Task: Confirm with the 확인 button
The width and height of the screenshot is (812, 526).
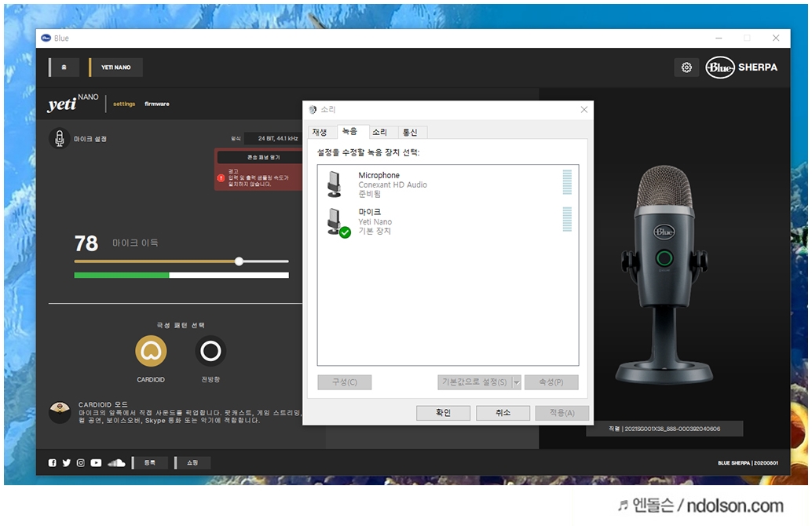Action: (443, 413)
